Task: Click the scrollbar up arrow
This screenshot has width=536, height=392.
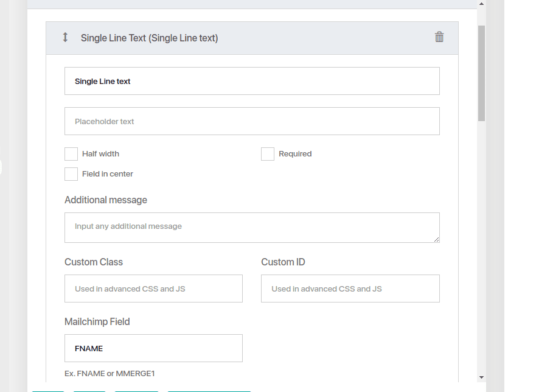Action: pyautogui.click(x=481, y=4)
